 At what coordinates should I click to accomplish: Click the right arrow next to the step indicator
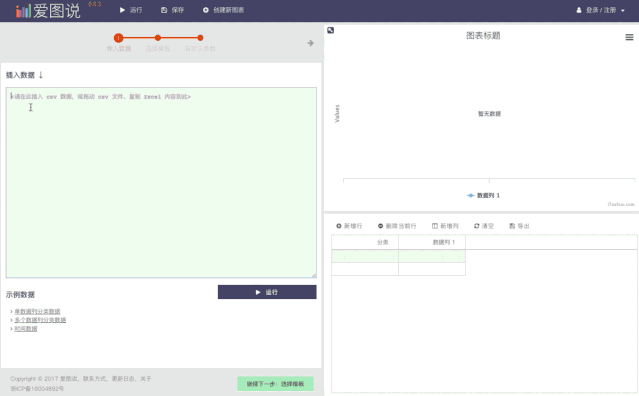tap(311, 43)
